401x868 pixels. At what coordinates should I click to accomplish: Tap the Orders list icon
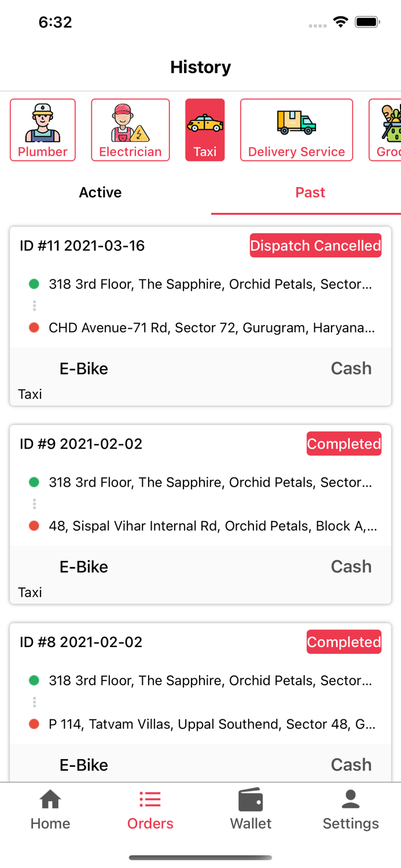[x=150, y=800]
